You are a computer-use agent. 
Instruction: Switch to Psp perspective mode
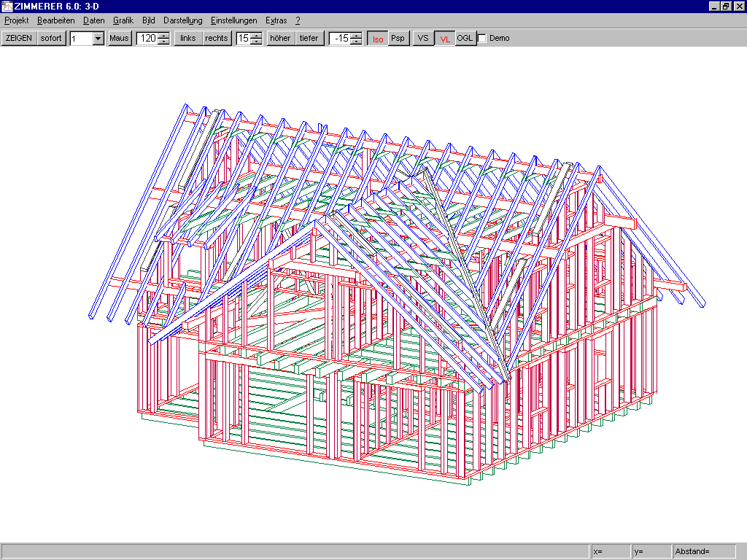coord(398,38)
